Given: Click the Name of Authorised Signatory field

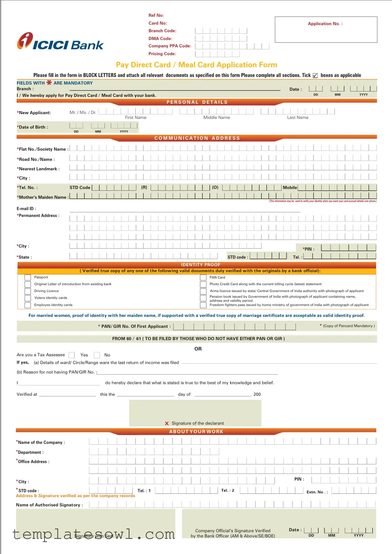Looking at the screenshot, I should (232, 504).
